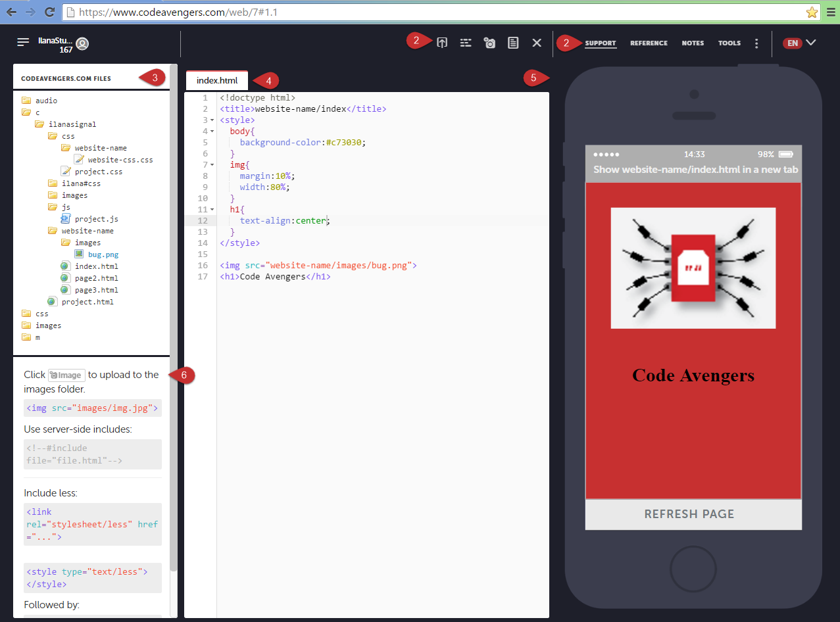Collapse the body rule fold arrow line 4
The width and height of the screenshot is (840, 622).
(x=212, y=132)
